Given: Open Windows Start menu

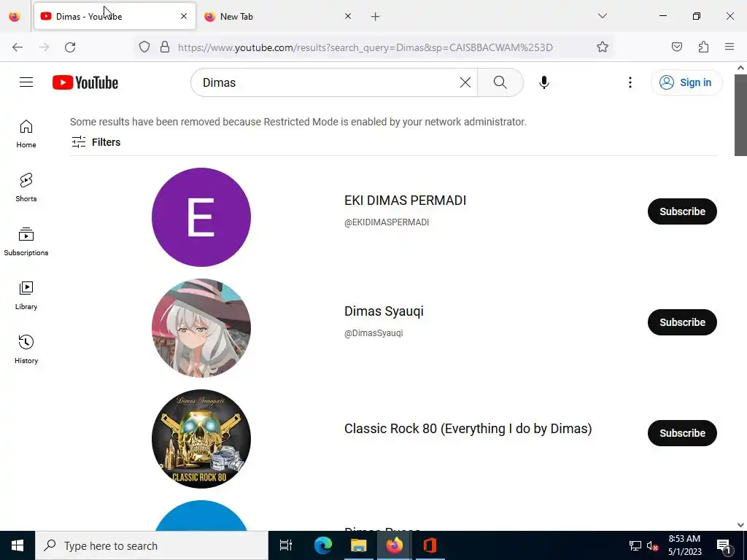Looking at the screenshot, I should coord(18,545).
